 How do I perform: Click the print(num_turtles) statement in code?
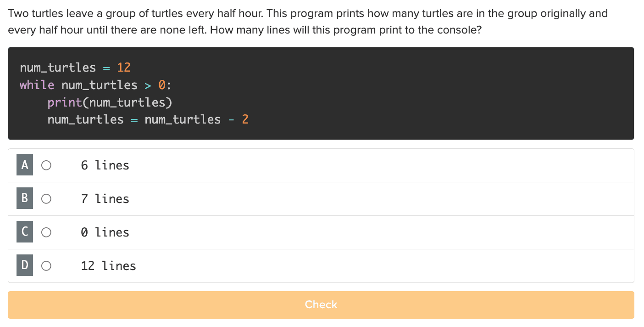(x=110, y=102)
